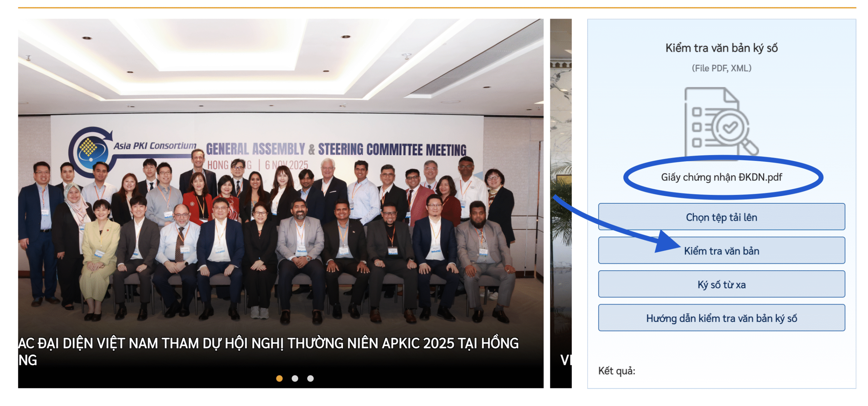The height and width of the screenshot is (406, 868).
Task: Select the second carousel dot
Action: click(295, 378)
